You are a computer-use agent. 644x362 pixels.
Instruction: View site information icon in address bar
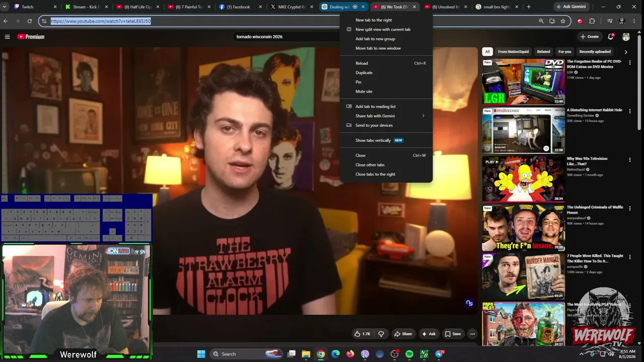coord(44,21)
